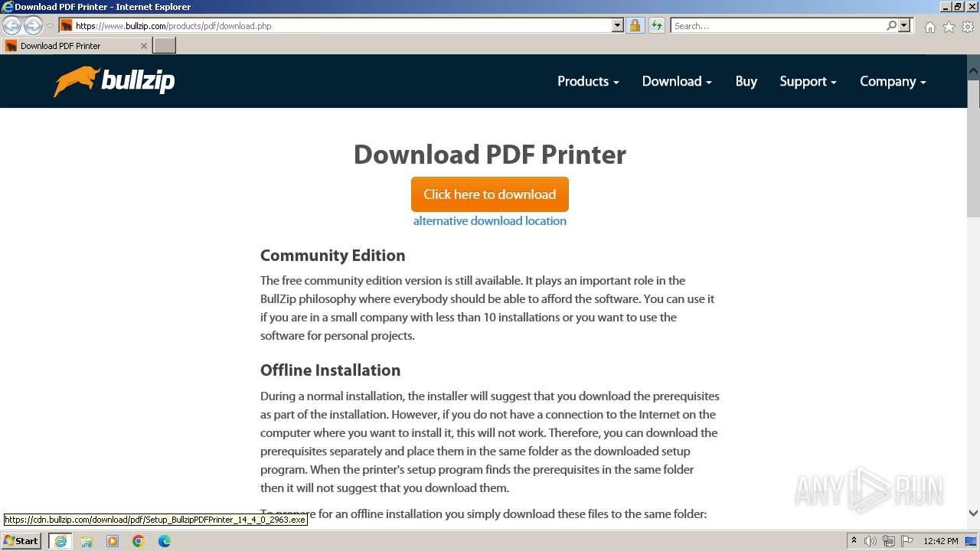
Task: Go to the Buy page
Action: [746, 81]
